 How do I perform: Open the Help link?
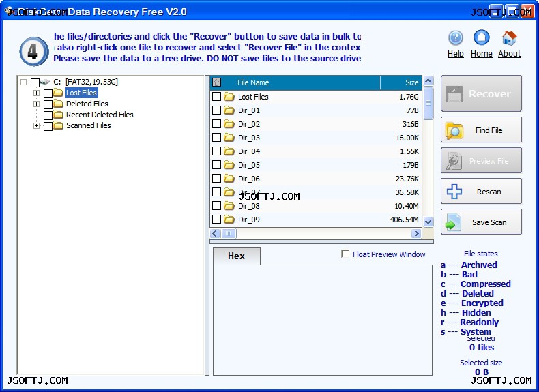pyautogui.click(x=456, y=54)
